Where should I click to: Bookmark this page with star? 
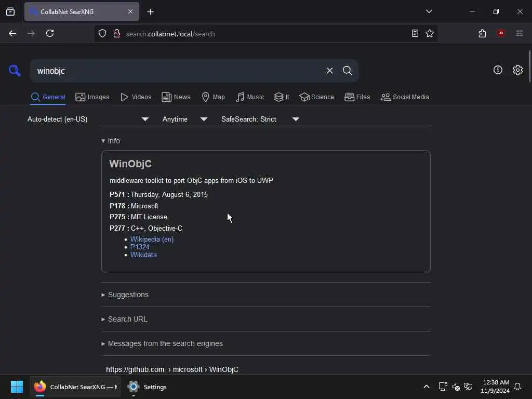[x=430, y=33]
